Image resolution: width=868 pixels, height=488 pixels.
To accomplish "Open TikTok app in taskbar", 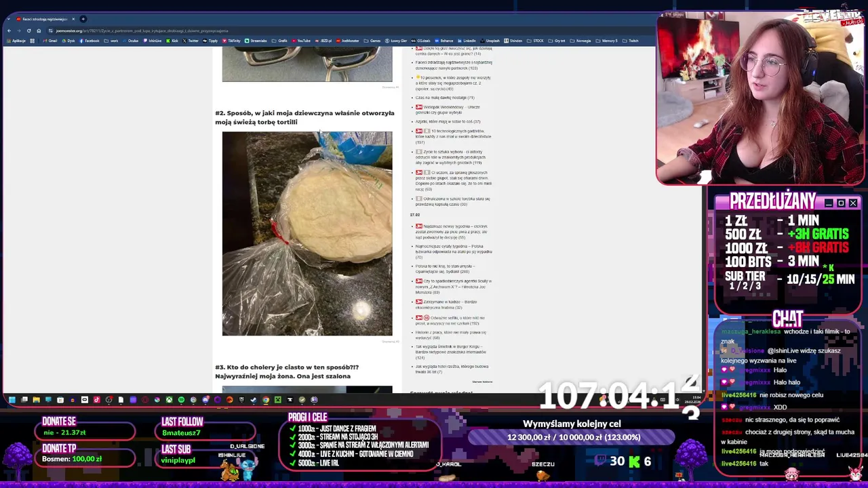I will [x=96, y=400].
